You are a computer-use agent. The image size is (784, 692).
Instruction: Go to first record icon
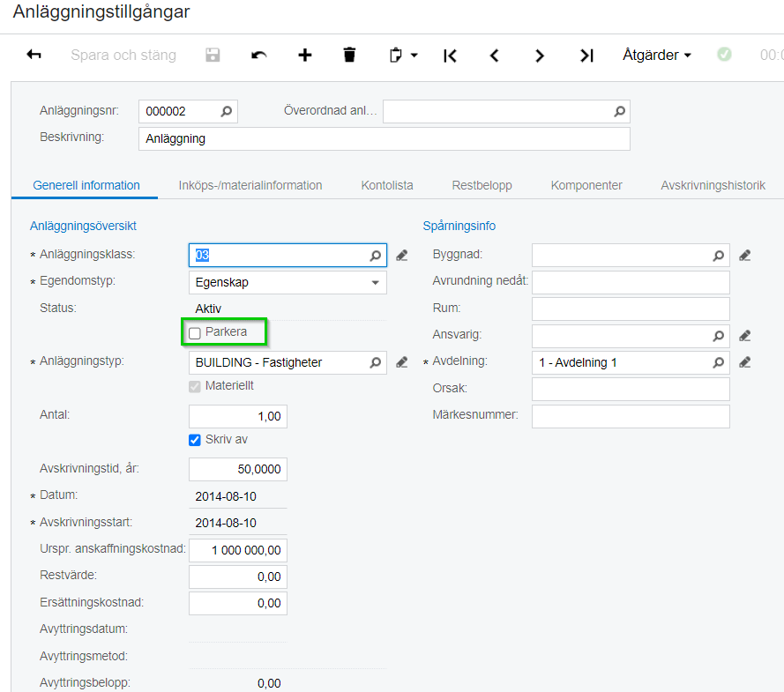point(450,56)
